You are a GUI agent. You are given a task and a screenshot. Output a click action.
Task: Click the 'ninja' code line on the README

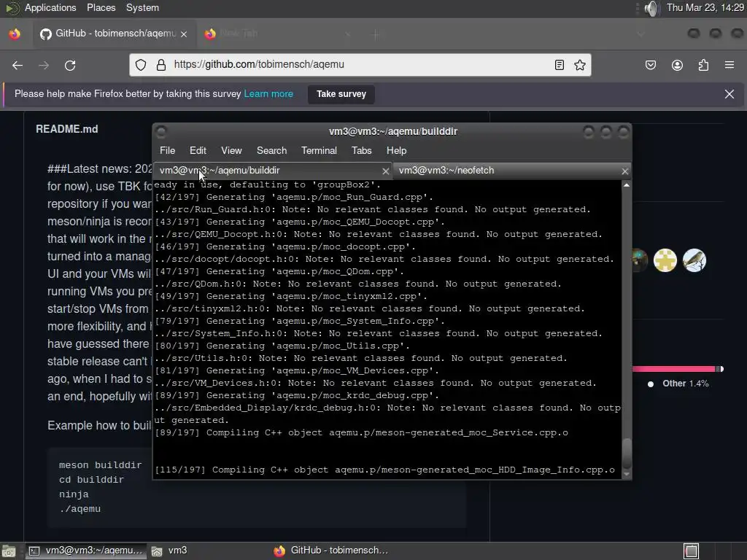(x=74, y=494)
